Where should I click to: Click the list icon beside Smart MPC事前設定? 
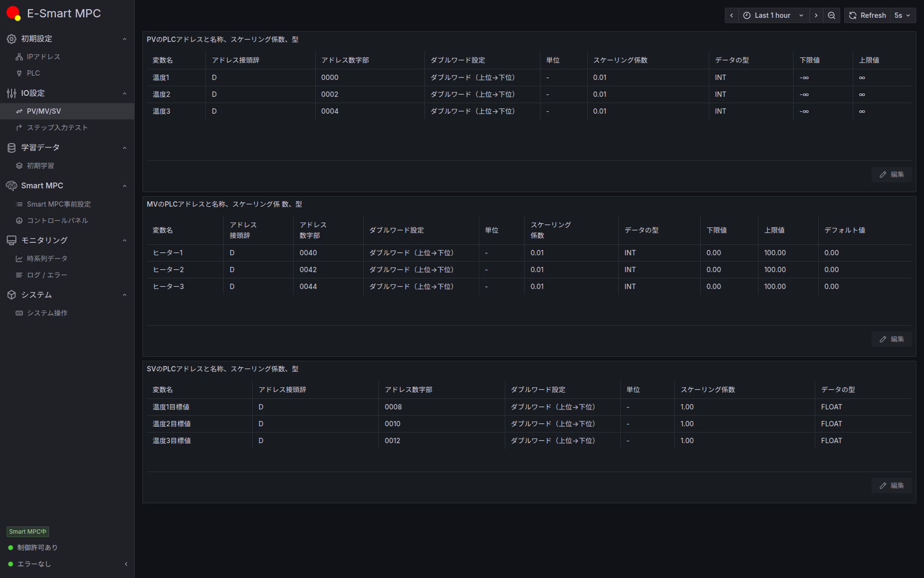pyautogui.click(x=19, y=204)
